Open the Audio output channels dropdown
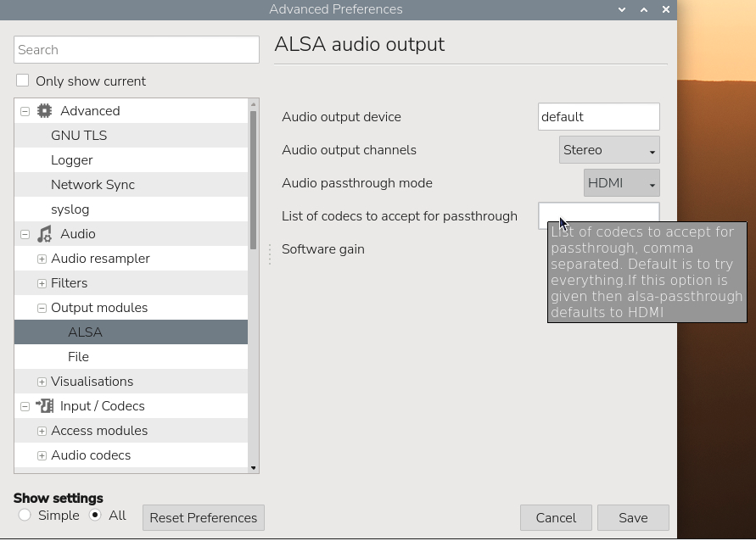The height and width of the screenshot is (541, 756). 609,150
